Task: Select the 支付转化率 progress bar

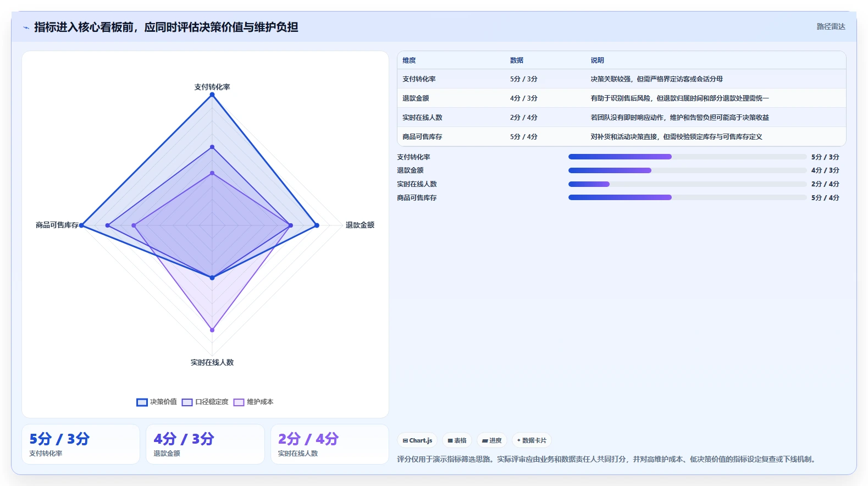Action: click(x=687, y=157)
